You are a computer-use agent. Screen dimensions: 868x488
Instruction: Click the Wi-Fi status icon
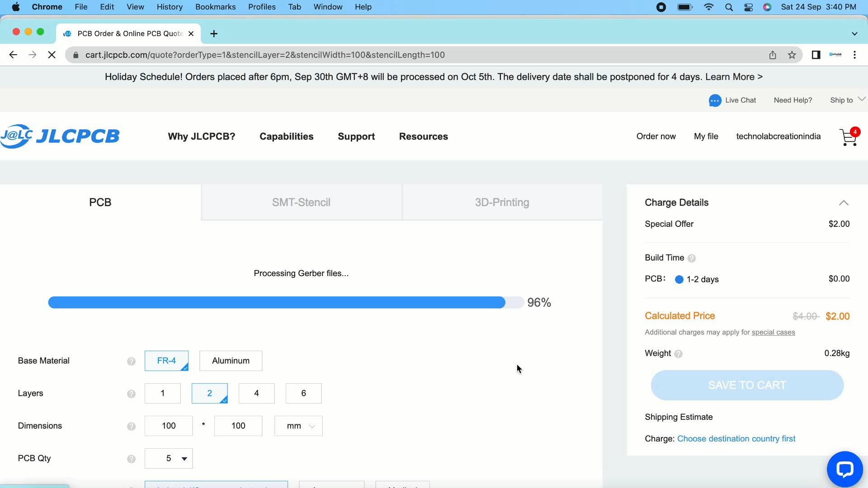(x=708, y=7)
